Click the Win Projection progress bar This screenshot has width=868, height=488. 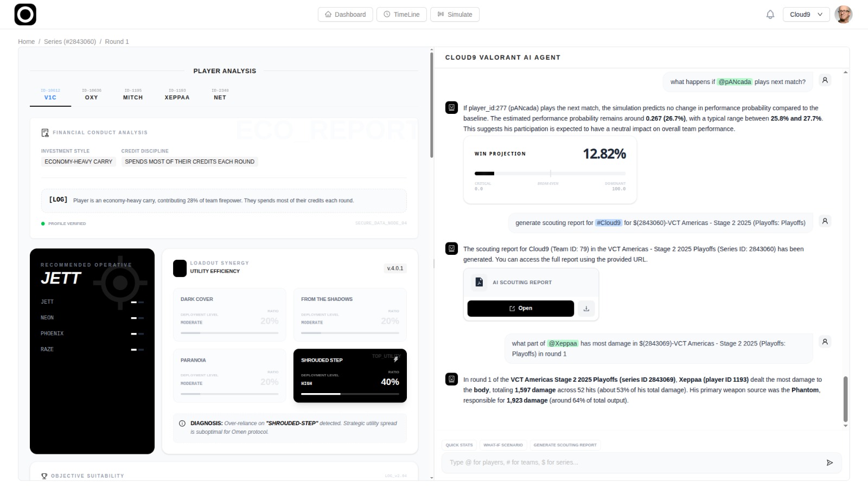click(x=550, y=174)
